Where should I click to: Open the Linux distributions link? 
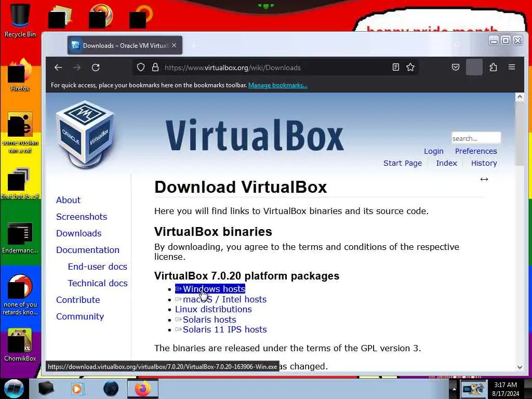tap(214, 310)
